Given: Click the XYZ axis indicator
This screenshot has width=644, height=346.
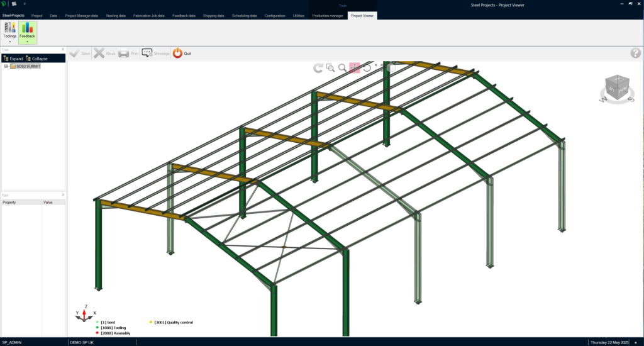Looking at the screenshot, I should (x=85, y=313).
